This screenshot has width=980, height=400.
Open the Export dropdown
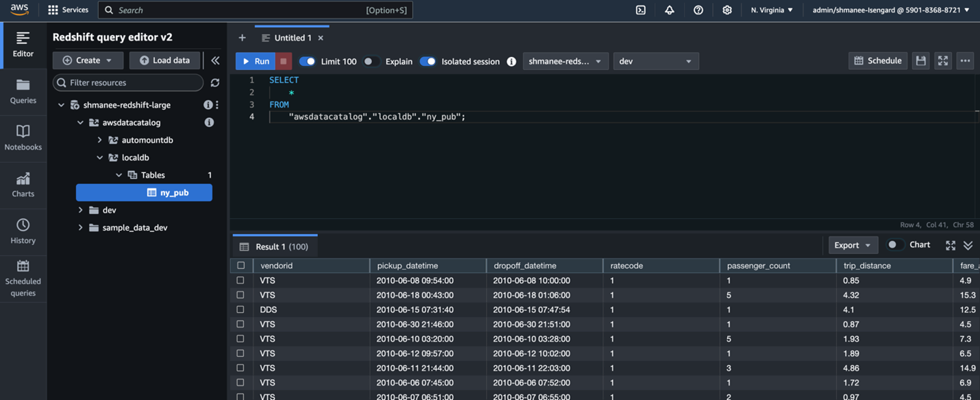tap(853, 245)
